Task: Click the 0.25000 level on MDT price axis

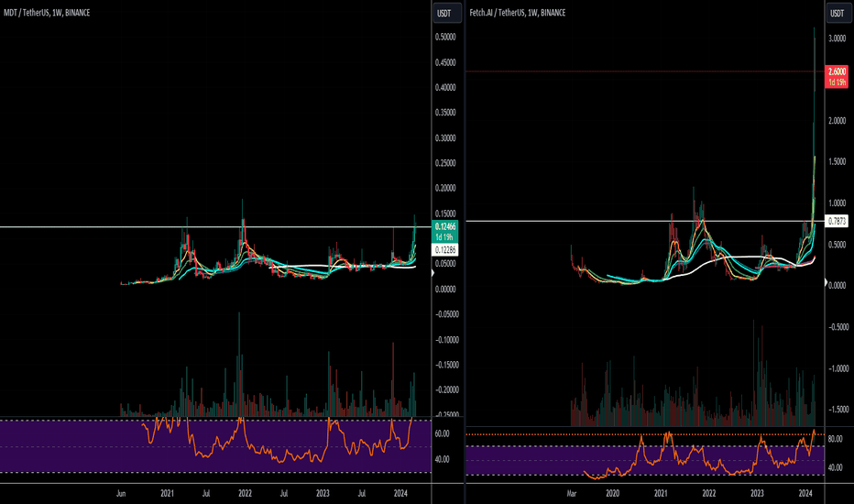Action: (x=445, y=163)
